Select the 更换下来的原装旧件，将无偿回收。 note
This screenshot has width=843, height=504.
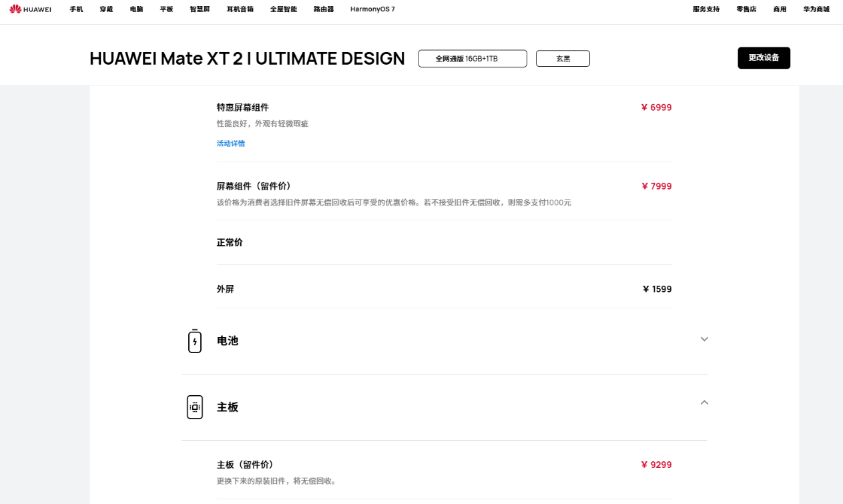coord(276,481)
